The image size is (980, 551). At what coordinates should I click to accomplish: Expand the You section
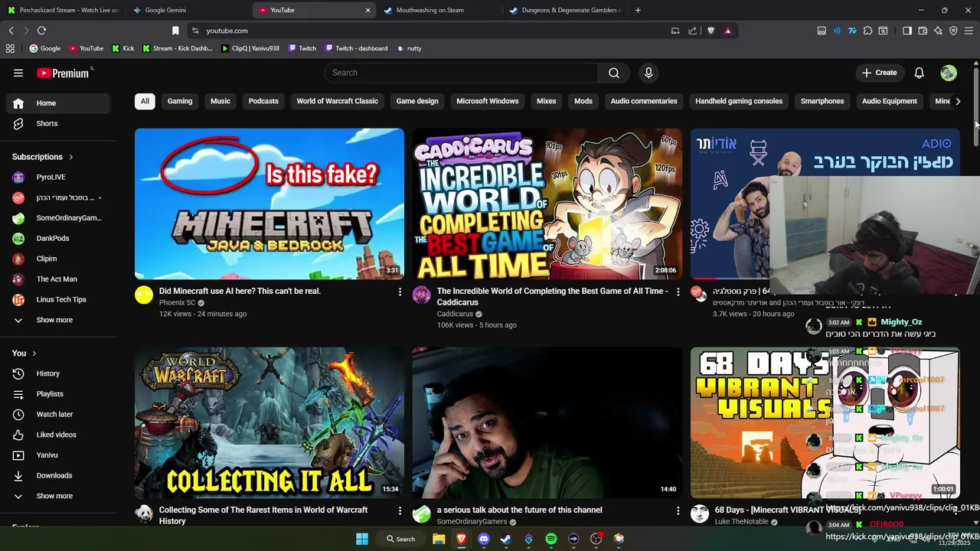24,353
